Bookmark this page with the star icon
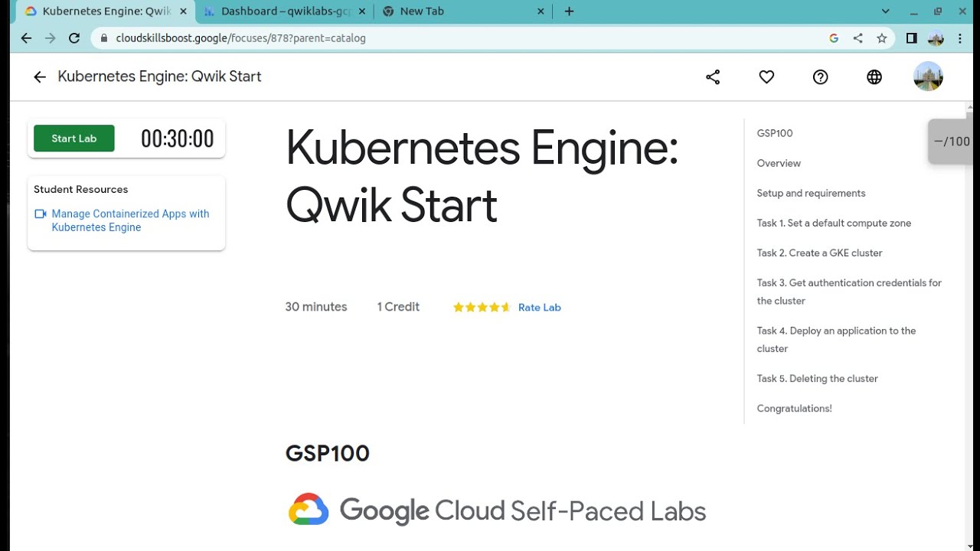The height and width of the screenshot is (551, 980). point(881,38)
